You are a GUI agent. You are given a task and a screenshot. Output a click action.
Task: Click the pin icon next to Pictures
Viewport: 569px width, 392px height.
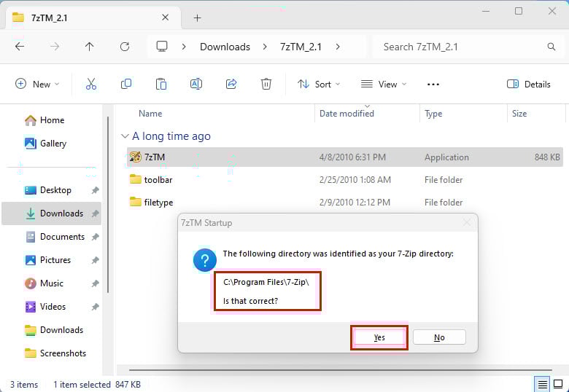tap(95, 260)
